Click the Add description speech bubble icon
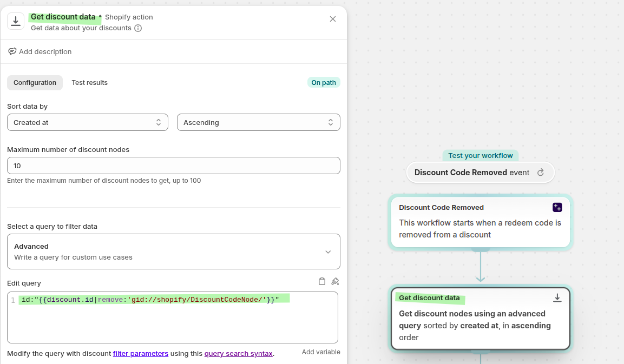The image size is (624, 364). (x=12, y=52)
